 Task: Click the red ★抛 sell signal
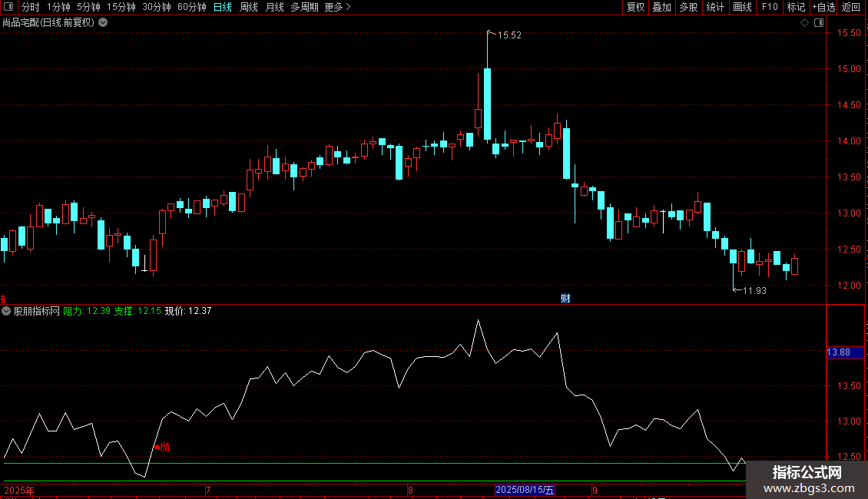[161, 447]
